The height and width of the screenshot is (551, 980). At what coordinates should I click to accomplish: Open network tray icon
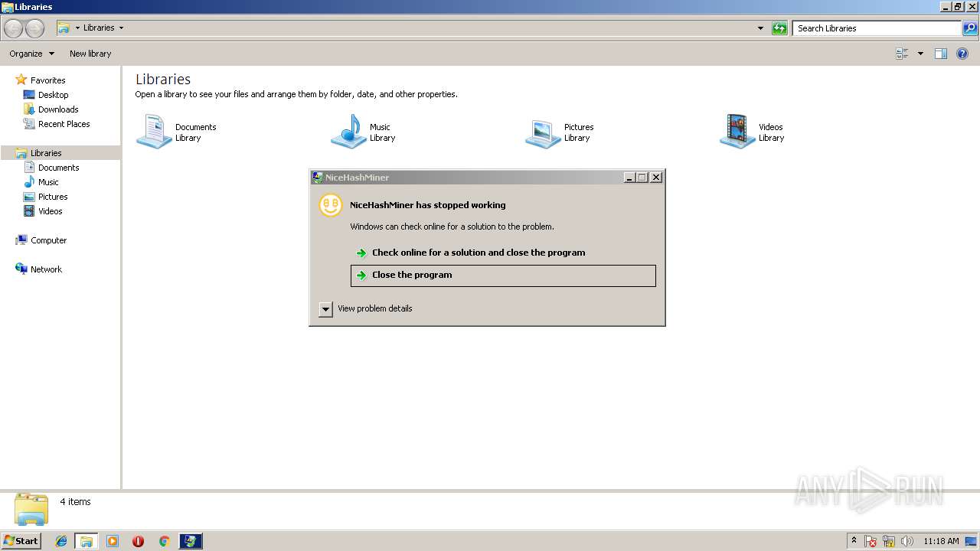click(889, 541)
